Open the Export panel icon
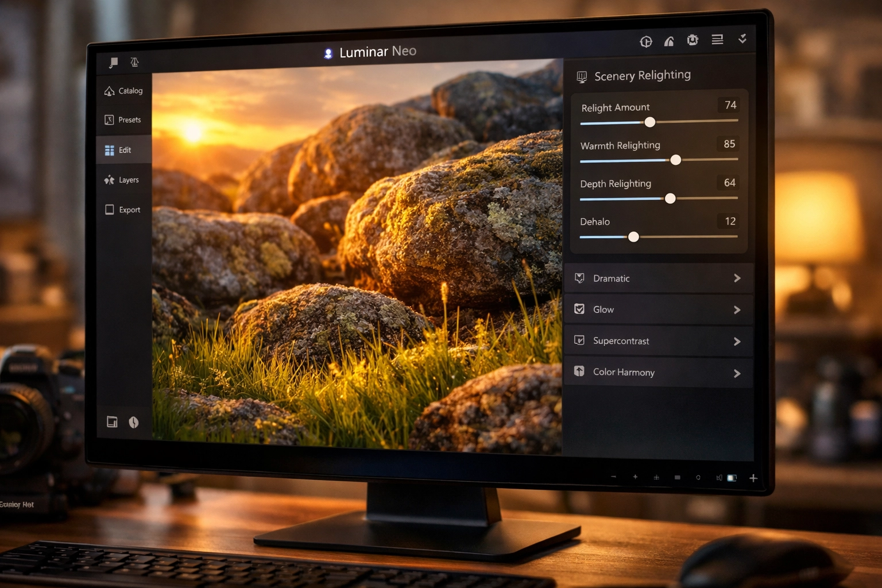882x588 pixels. pos(109,209)
